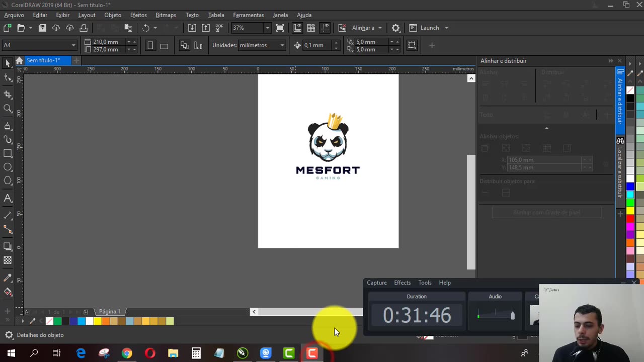Viewport: 644px width, 362px height.
Task: Select the Parallel Dimension tool
Action: point(8,215)
